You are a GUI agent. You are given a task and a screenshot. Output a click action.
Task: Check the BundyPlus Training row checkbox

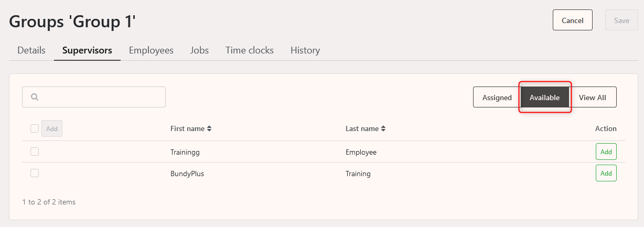[35, 173]
